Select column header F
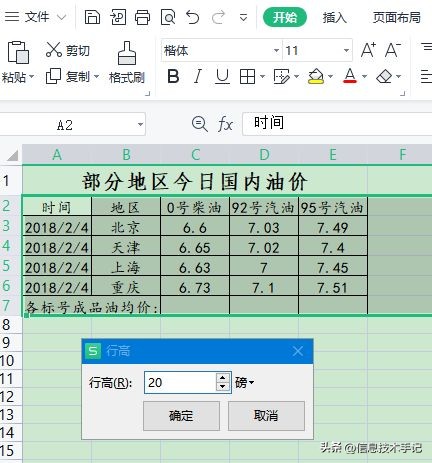Screen dimensions: 432x463 point(402,155)
